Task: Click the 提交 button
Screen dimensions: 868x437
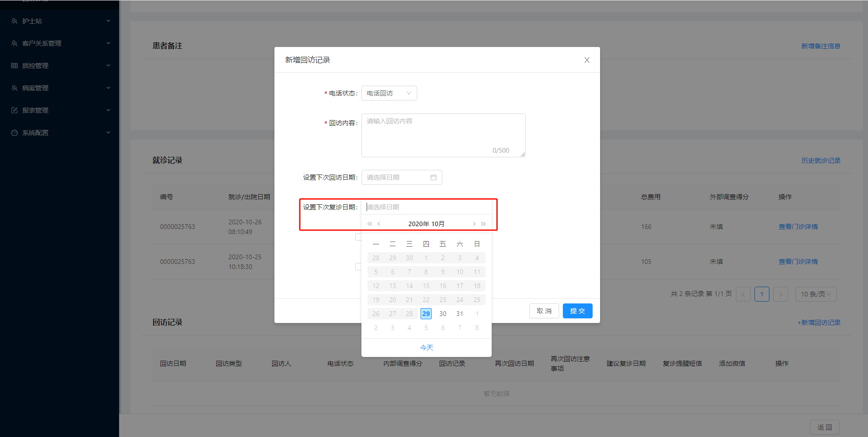Action: pyautogui.click(x=578, y=311)
